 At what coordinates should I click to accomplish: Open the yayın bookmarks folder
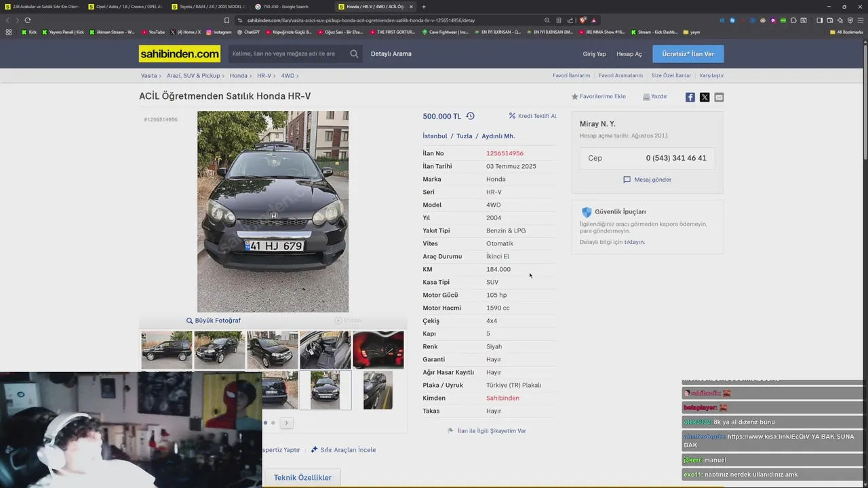(x=691, y=32)
